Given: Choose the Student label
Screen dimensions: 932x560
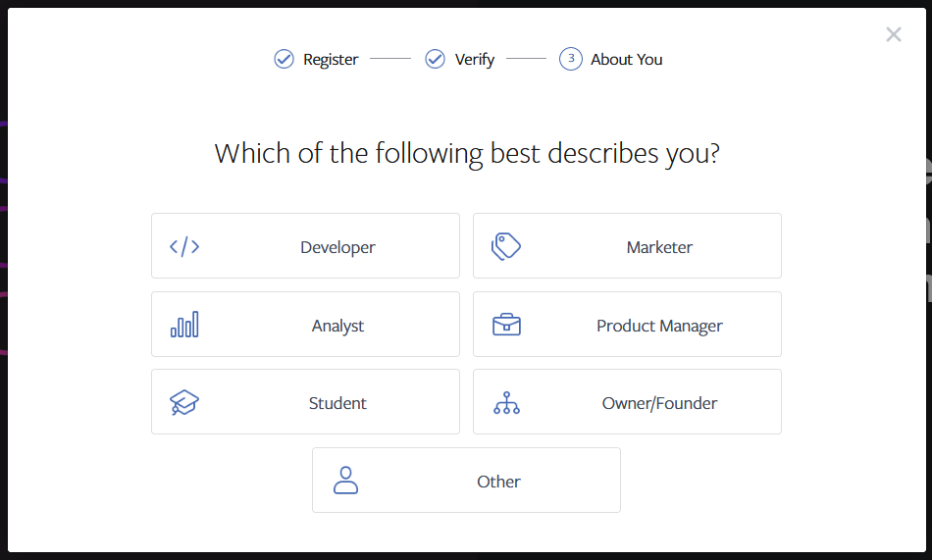Looking at the screenshot, I should [337, 403].
